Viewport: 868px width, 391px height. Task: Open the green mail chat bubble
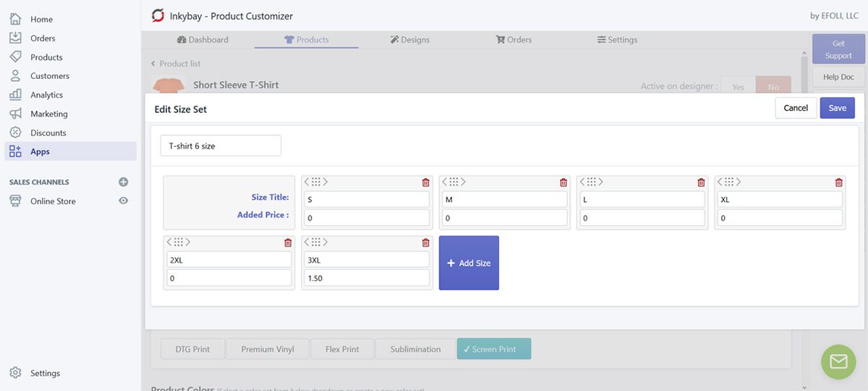[x=838, y=362]
